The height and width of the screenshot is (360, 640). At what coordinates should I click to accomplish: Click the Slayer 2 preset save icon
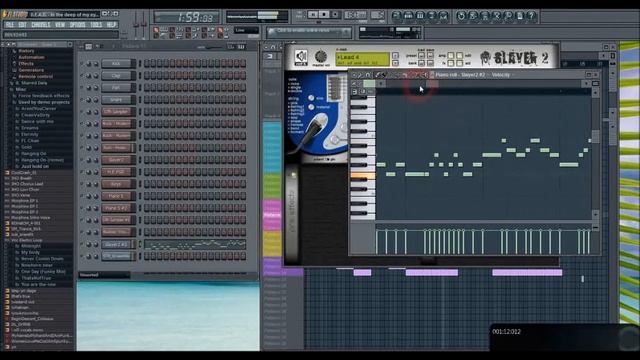pyautogui.click(x=430, y=55)
